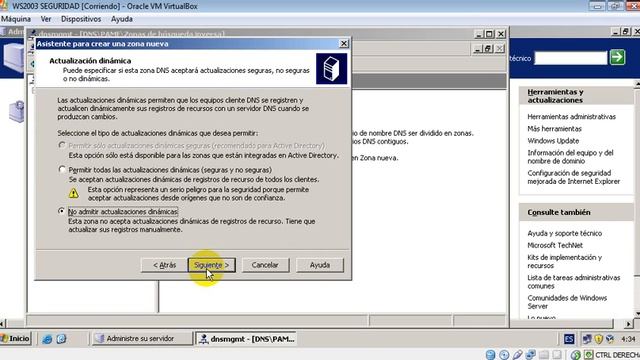This screenshot has width=640, height=360.
Task: Click the tray clock showing 4:34
Action: pyautogui.click(x=628, y=339)
